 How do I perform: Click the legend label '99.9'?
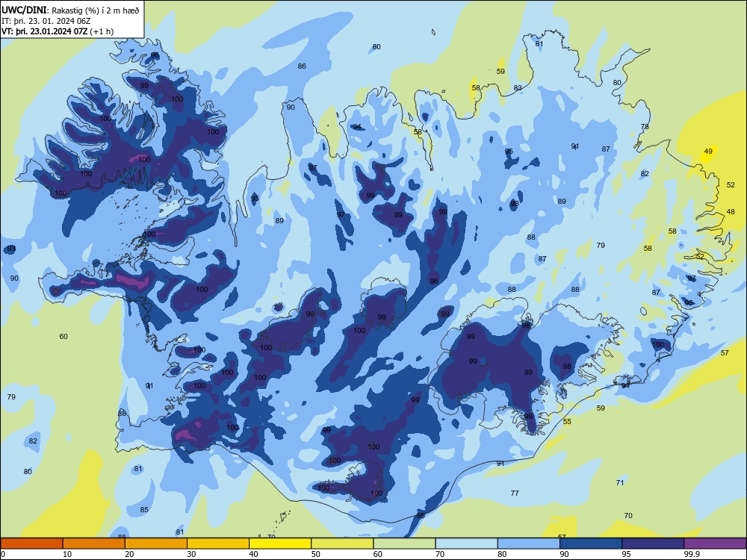[691, 554]
